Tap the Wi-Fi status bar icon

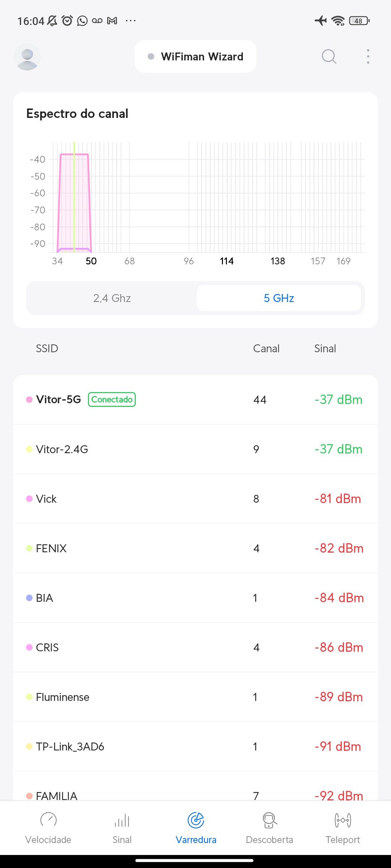(338, 21)
